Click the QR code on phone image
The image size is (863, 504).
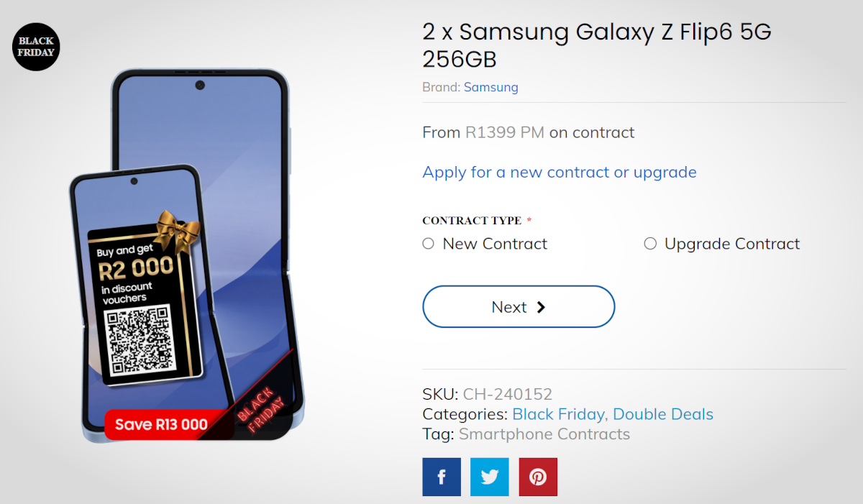(x=137, y=339)
